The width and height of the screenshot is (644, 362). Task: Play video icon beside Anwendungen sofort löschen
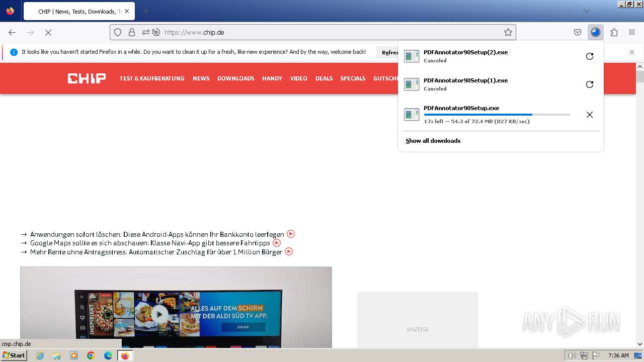click(291, 234)
